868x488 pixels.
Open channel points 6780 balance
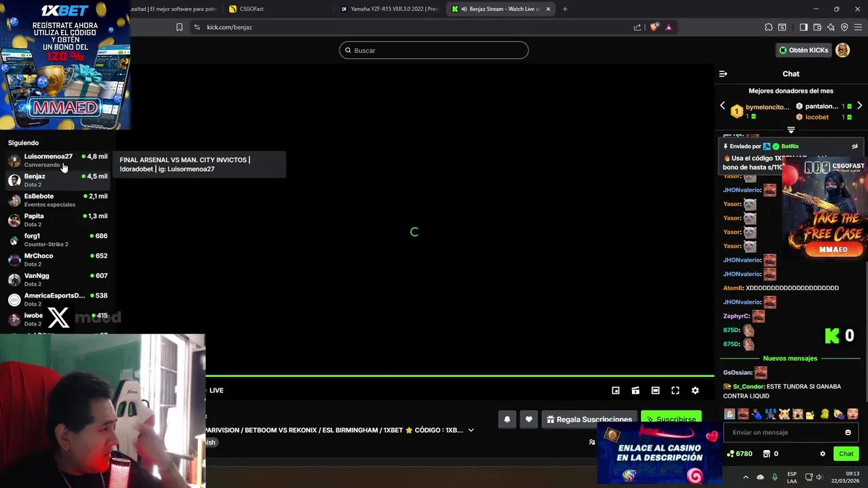tap(739, 454)
